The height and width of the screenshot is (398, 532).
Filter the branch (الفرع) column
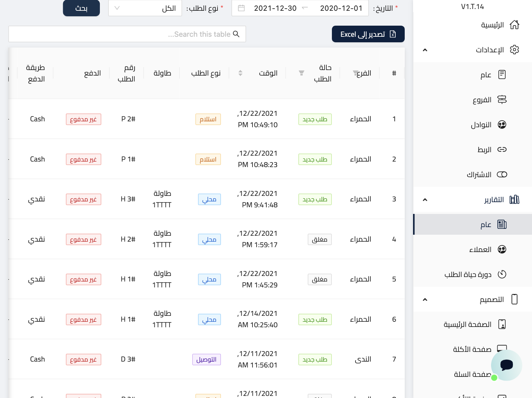click(355, 73)
